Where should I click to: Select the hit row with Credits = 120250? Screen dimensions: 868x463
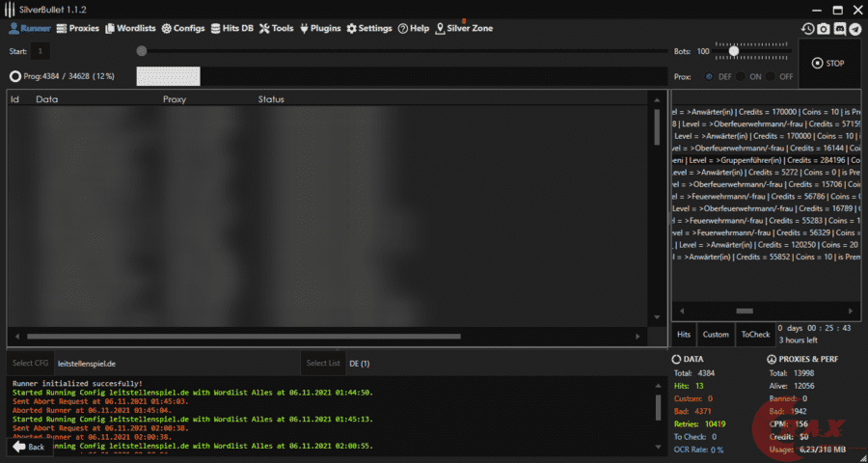[767, 245]
